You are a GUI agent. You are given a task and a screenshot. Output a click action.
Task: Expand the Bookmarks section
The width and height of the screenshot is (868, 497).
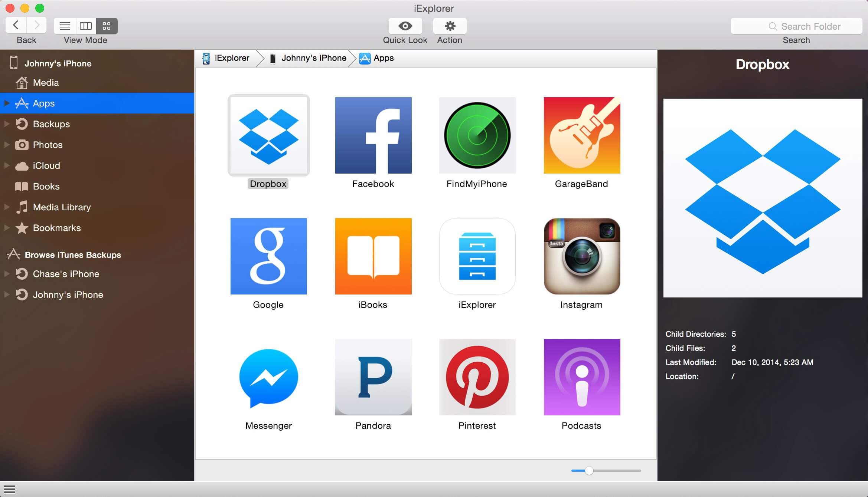(6, 228)
